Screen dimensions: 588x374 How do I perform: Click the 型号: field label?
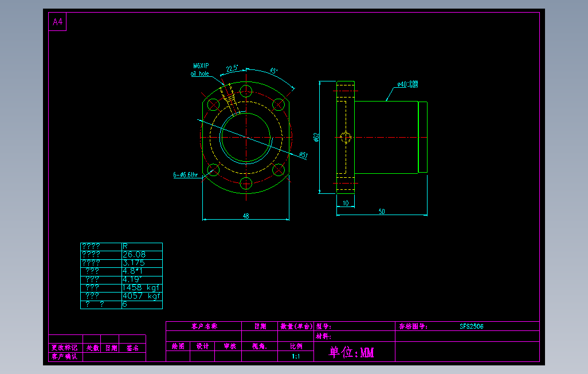coord(323,326)
